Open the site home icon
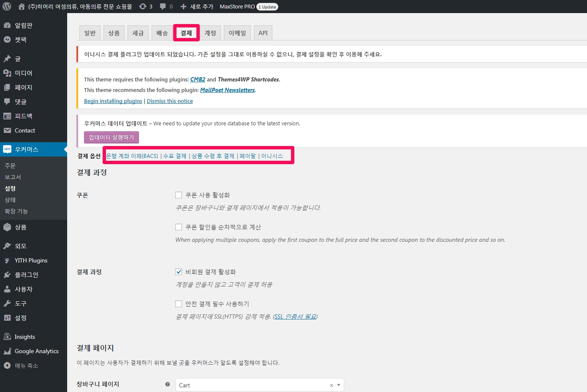587x392 pixels. pos(22,6)
